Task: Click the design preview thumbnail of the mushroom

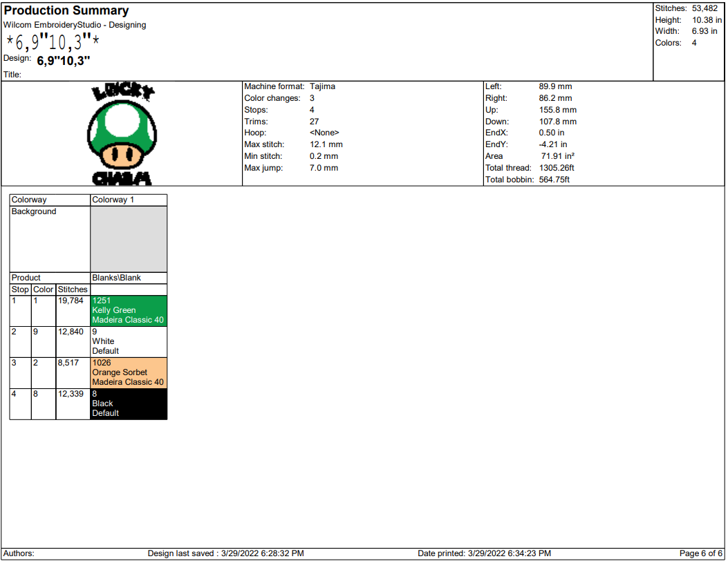Action: coord(122,134)
